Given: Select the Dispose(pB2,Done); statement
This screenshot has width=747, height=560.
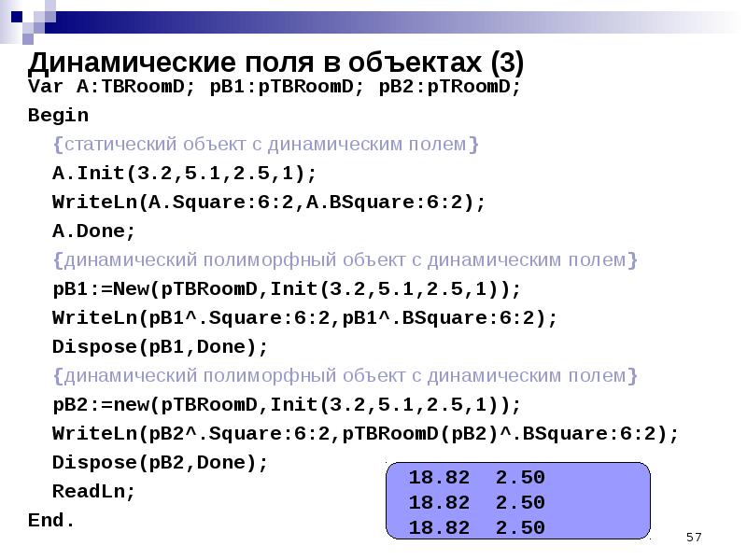Looking at the screenshot, I should click(x=160, y=462).
